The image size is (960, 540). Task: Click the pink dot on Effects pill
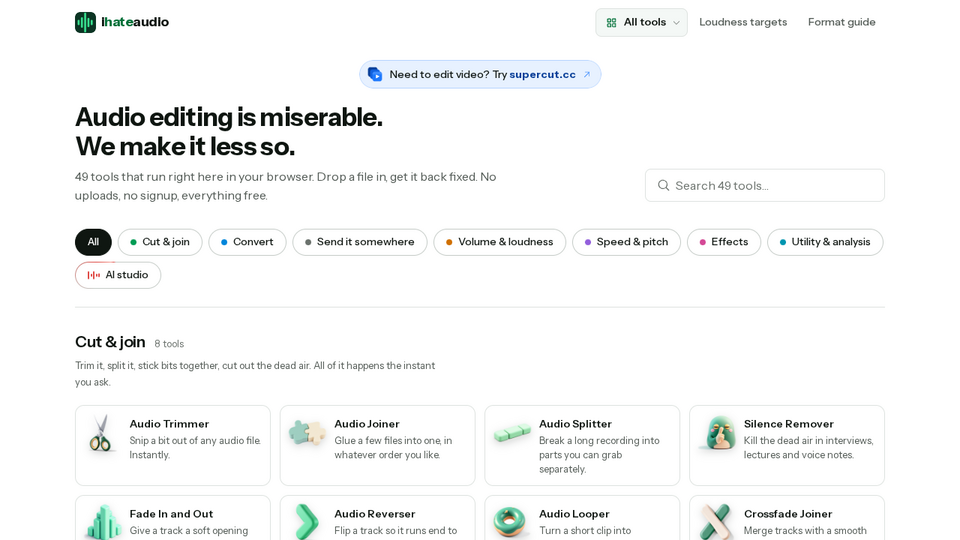click(x=702, y=242)
